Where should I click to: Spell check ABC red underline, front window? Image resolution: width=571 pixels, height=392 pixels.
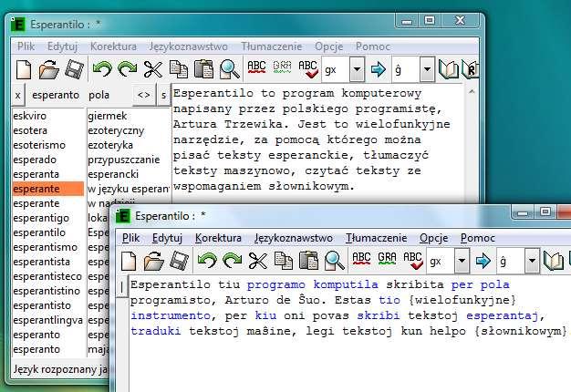click(x=361, y=259)
